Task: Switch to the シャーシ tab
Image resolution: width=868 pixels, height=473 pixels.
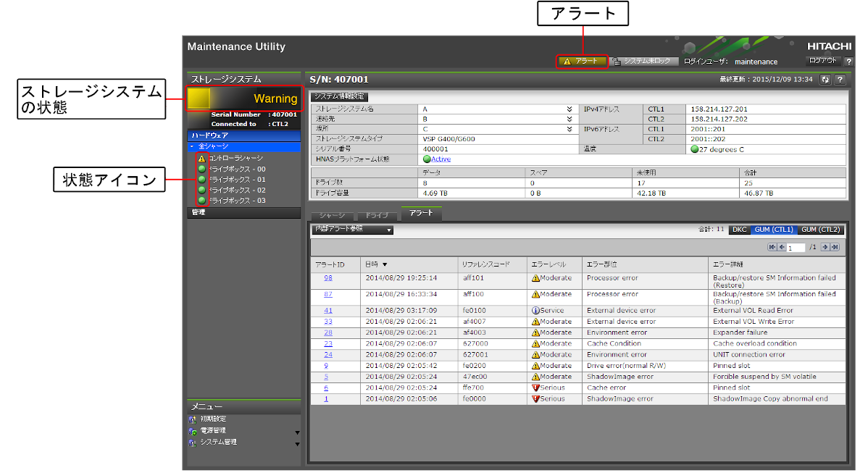Action: tap(332, 215)
